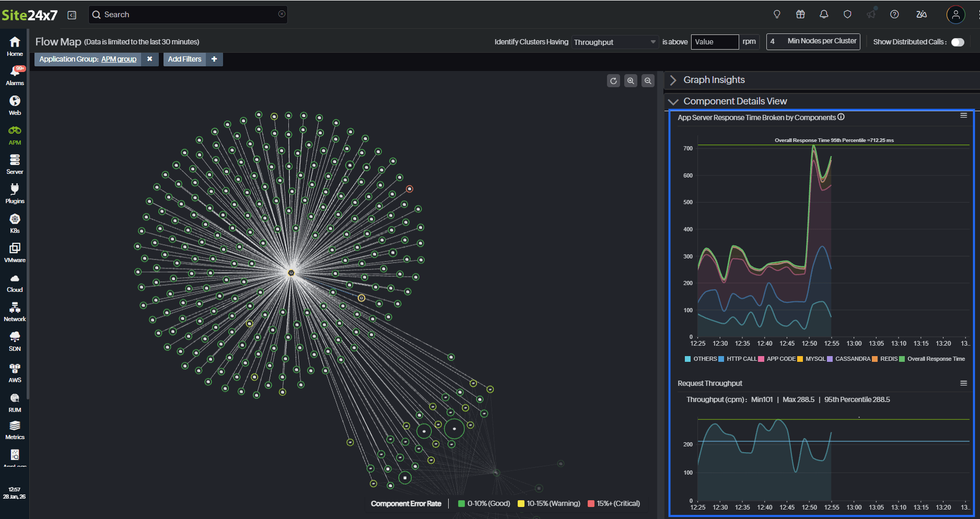Viewport: 980px width, 519px height.
Task: Select the Server icon in sidebar
Action: click(14, 163)
